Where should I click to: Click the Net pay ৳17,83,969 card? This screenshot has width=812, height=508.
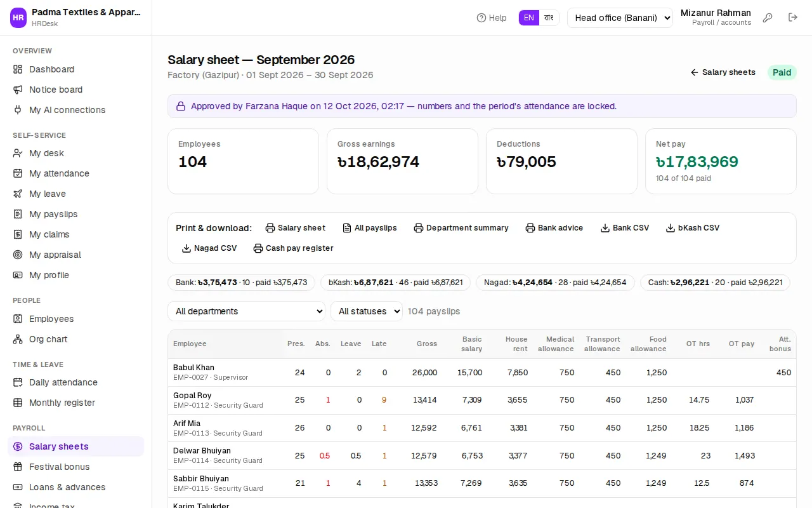coord(721,161)
